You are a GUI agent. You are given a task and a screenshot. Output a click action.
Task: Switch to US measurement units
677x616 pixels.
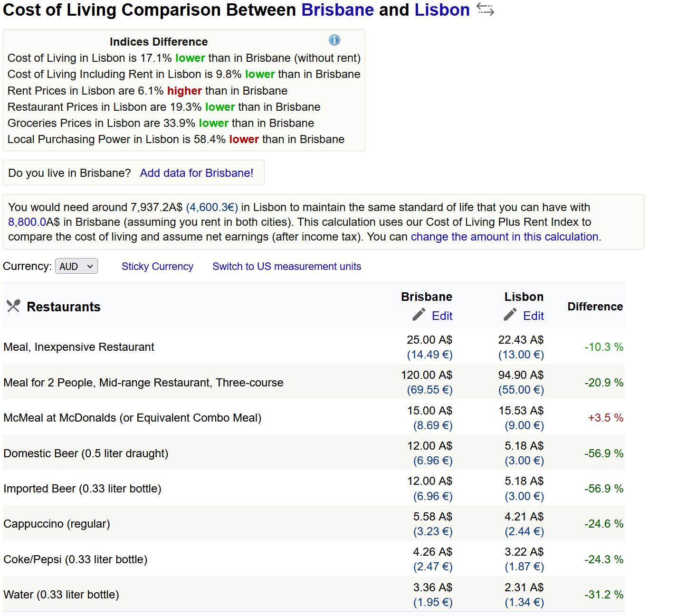286,266
